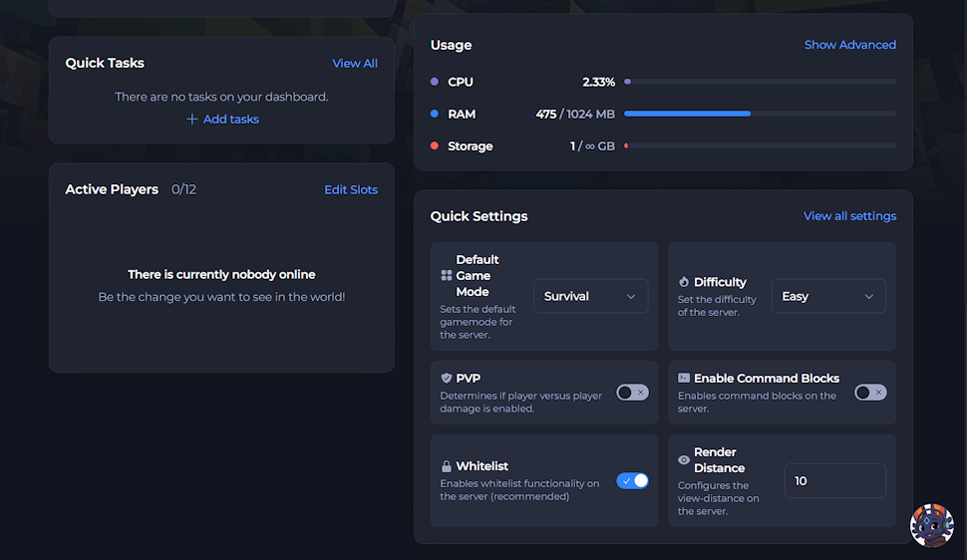Click the Active Players heading
This screenshot has height=560, width=967.
click(112, 189)
